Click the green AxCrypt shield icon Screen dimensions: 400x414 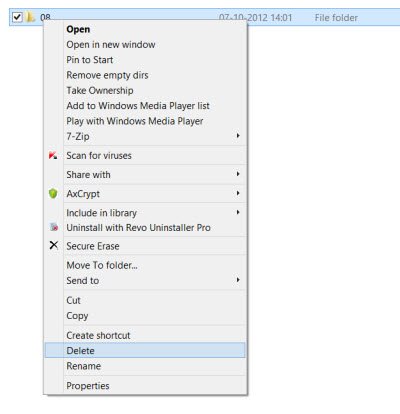point(53,194)
